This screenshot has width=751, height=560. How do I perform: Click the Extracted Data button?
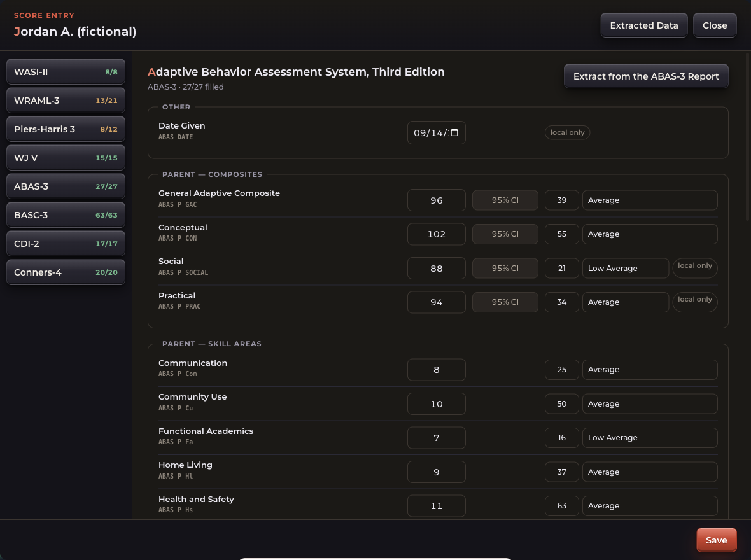(x=643, y=25)
